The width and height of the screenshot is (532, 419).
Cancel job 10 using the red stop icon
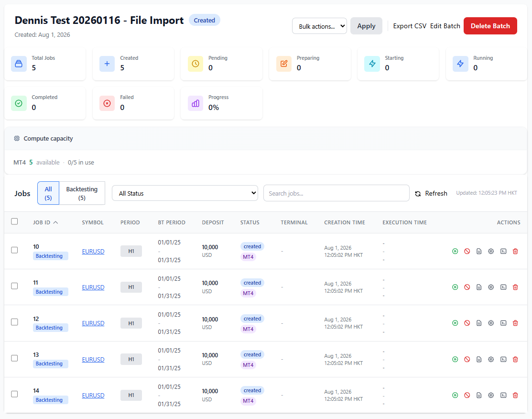pyautogui.click(x=467, y=251)
